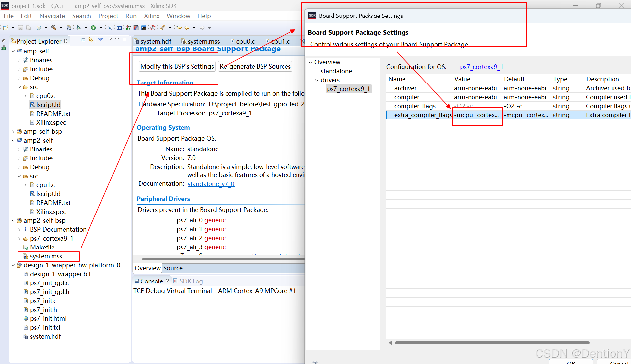Click the green Run play icon

click(93, 28)
